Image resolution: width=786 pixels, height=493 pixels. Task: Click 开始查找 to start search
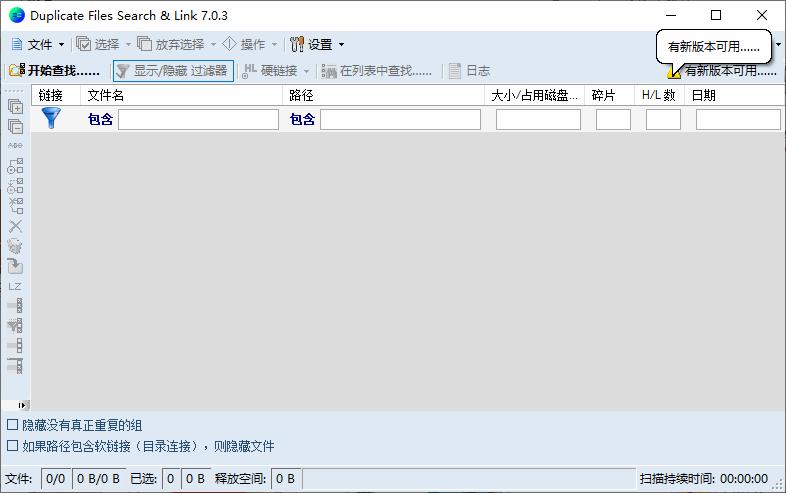pos(55,71)
